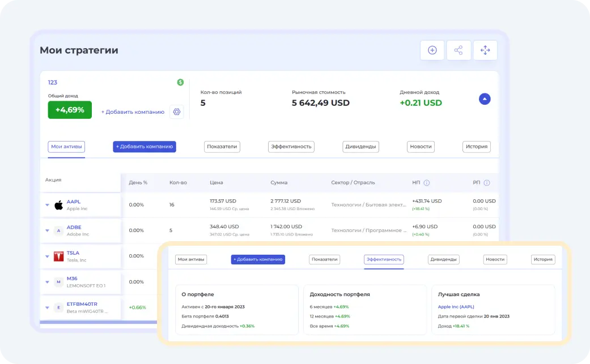
Task: Open strategy settings gear icon
Action: (x=177, y=112)
